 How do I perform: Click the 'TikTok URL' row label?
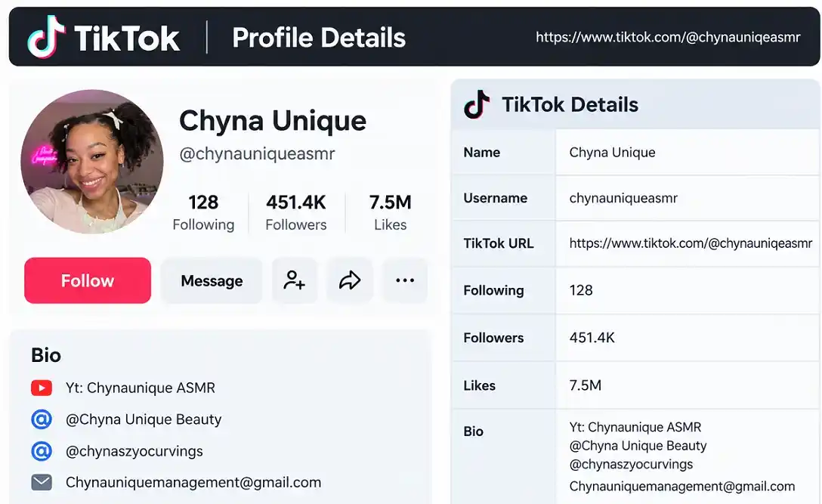point(499,243)
